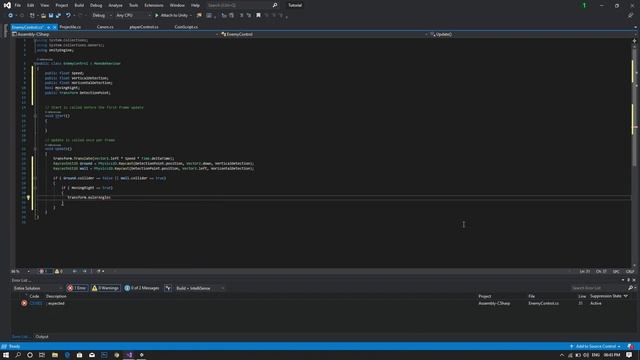Click the Error List filter funnel icon
The image size is (640, 360).
(x=168, y=288)
